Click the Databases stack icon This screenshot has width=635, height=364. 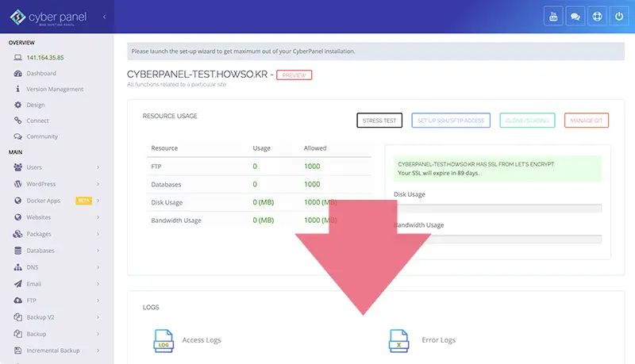click(17, 251)
